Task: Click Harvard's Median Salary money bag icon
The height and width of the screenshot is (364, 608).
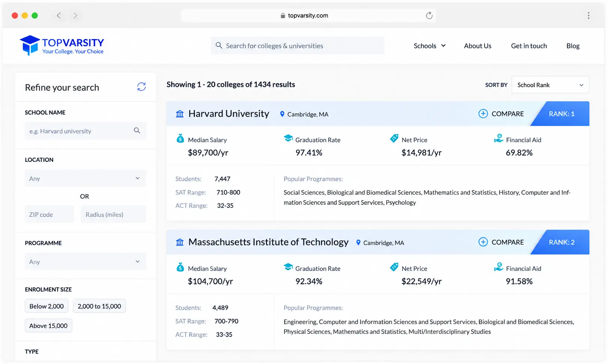Action: tap(180, 138)
